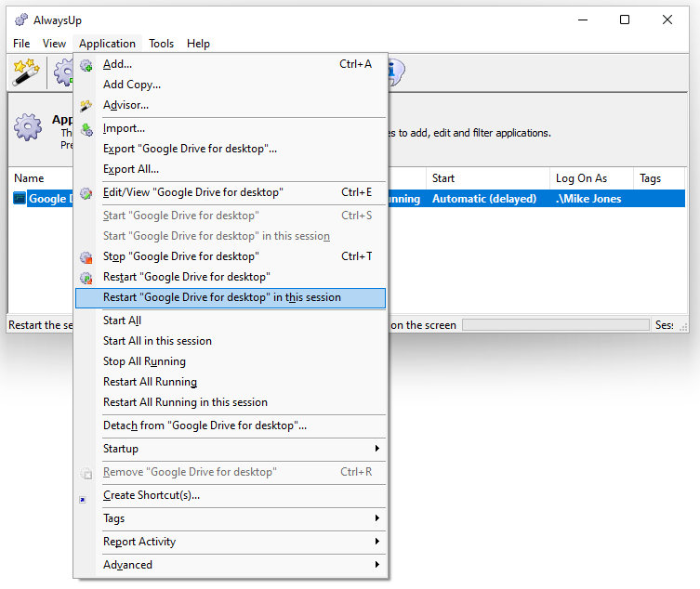Open the Help menu in menu bar

tap(198, 44)
